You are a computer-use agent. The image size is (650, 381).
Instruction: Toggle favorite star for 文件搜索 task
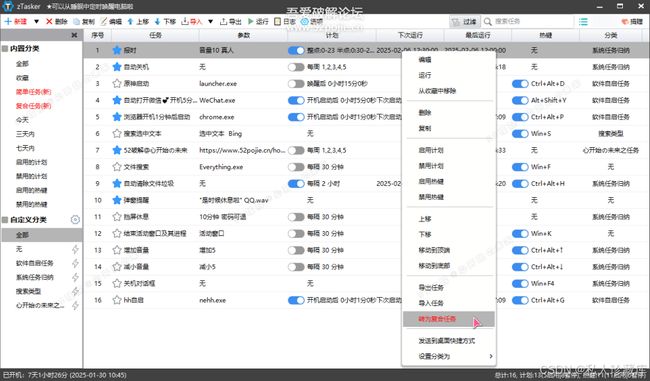117,167
